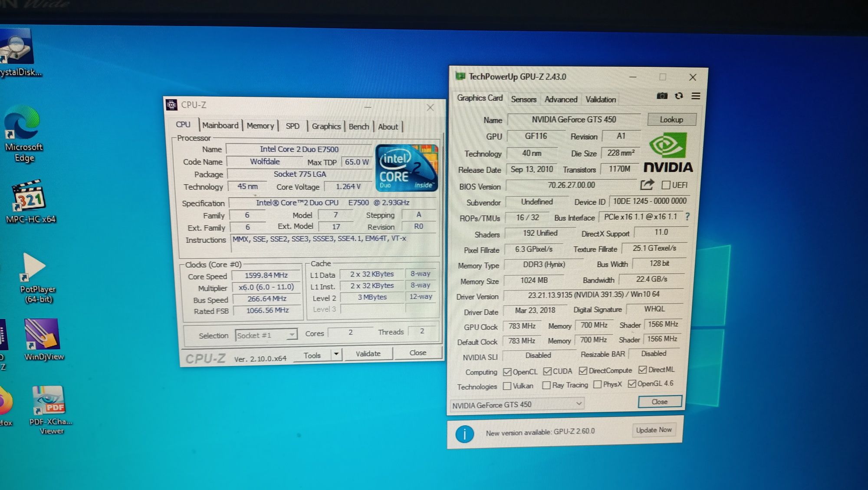Click the Bus Speed value 266.64 MHz
This screenshot has height=490, width=868.
click(266, 299)
